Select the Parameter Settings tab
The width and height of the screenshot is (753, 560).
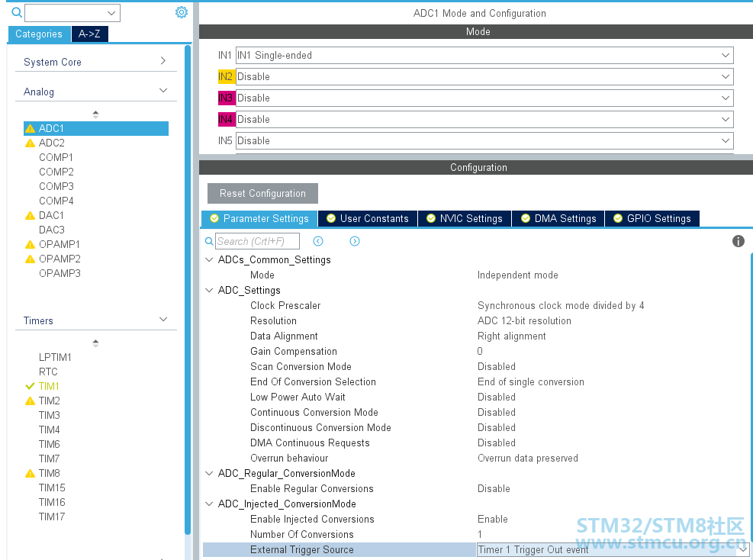tap(259, 218)
